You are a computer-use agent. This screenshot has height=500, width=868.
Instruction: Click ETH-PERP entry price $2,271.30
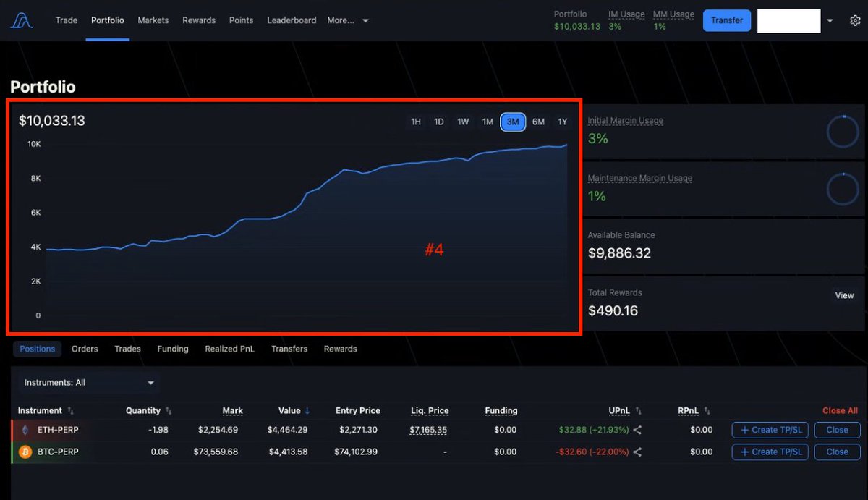coord(358,430)
